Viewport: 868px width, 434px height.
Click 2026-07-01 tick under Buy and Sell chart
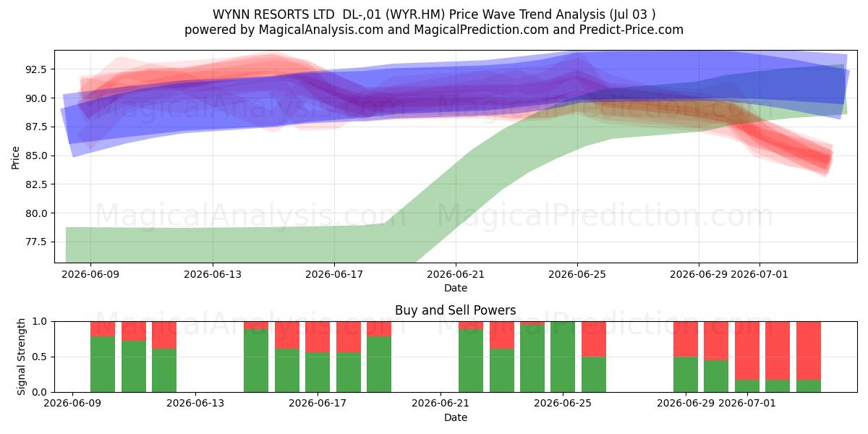(747, 404)
